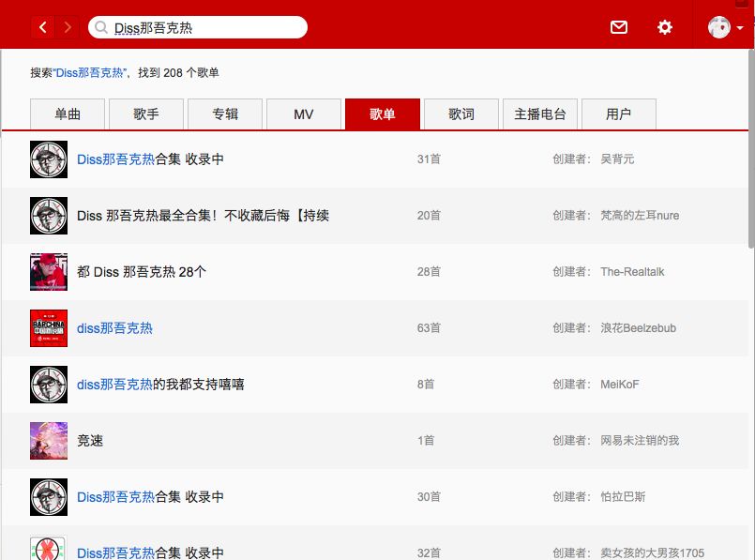Viewport: 755px width, 560px height.
Task: Expand the diss那吾克热 playlist with 63 songs
Action: (114, 328)
